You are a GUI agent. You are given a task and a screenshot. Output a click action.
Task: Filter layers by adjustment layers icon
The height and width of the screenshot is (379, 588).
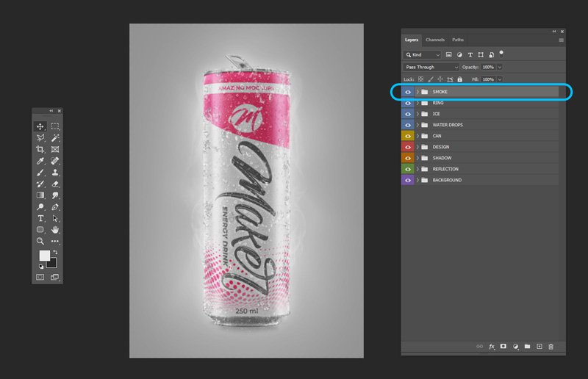[x=459, y=55]
